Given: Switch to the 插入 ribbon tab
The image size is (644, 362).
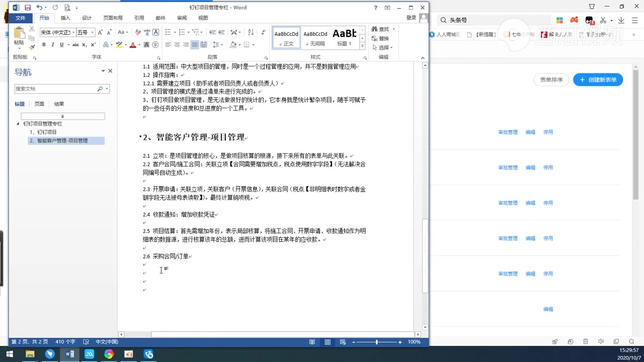Looking at the screenshot, I should pos(65,18).
